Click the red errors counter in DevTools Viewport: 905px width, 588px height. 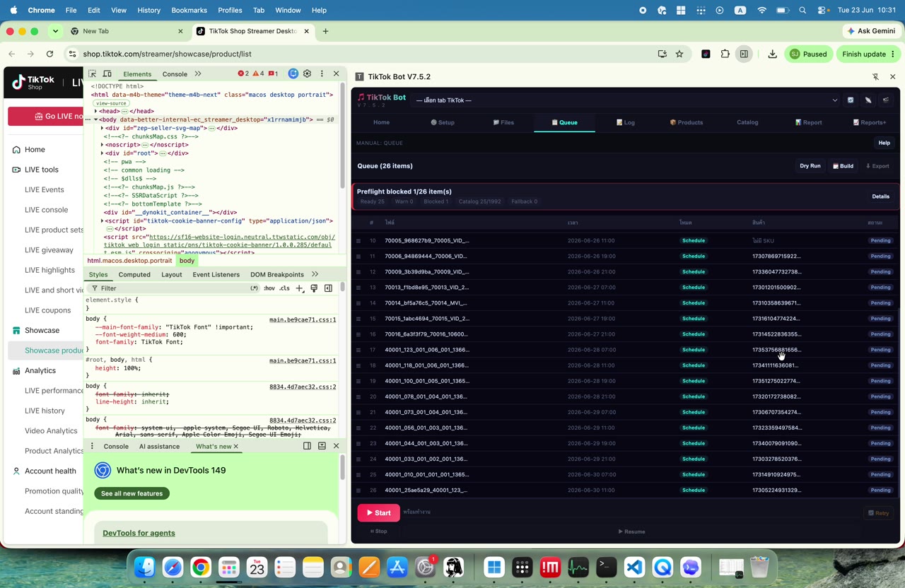(243, 73)
